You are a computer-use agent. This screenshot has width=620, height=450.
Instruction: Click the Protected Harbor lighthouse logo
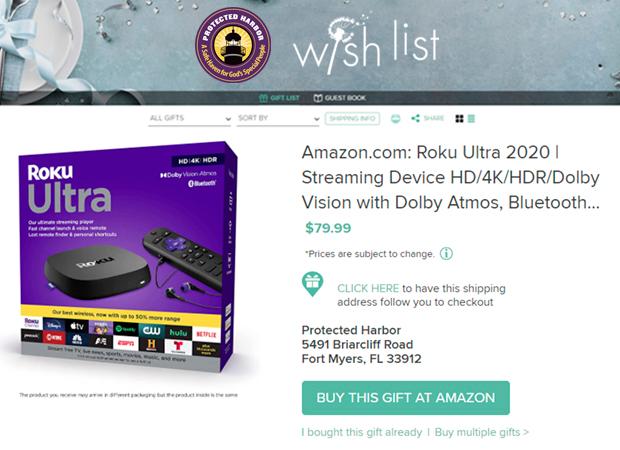233,45
